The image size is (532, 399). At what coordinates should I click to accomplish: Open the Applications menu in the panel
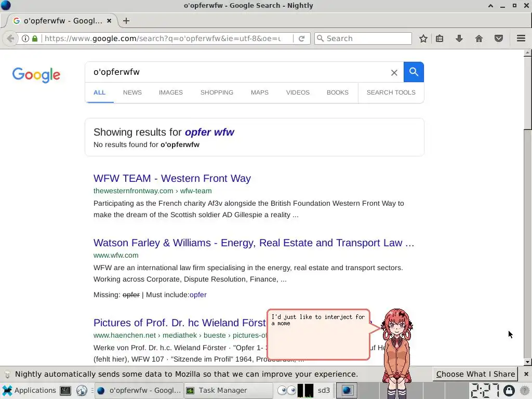pos(29,391)
